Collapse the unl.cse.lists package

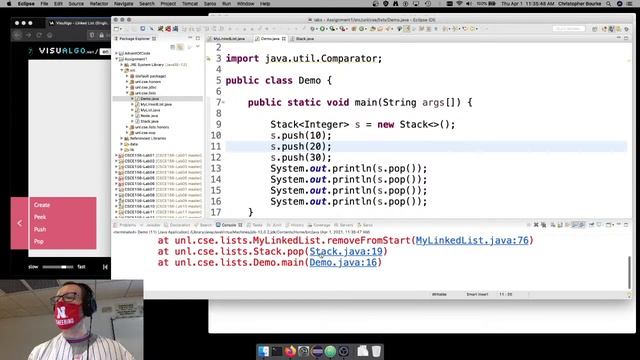tap(127, 93)
